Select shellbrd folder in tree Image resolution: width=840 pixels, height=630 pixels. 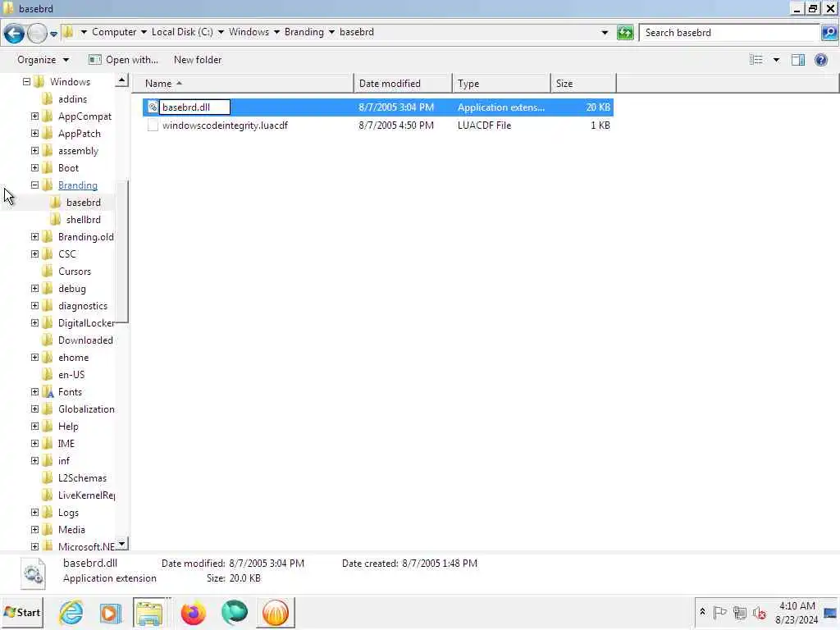tap(84, 220)
